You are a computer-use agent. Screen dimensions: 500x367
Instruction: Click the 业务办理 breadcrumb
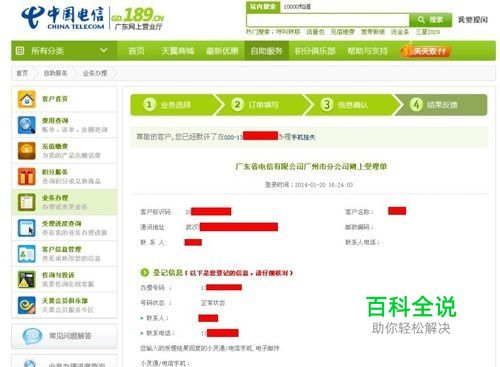coord(95,73)
